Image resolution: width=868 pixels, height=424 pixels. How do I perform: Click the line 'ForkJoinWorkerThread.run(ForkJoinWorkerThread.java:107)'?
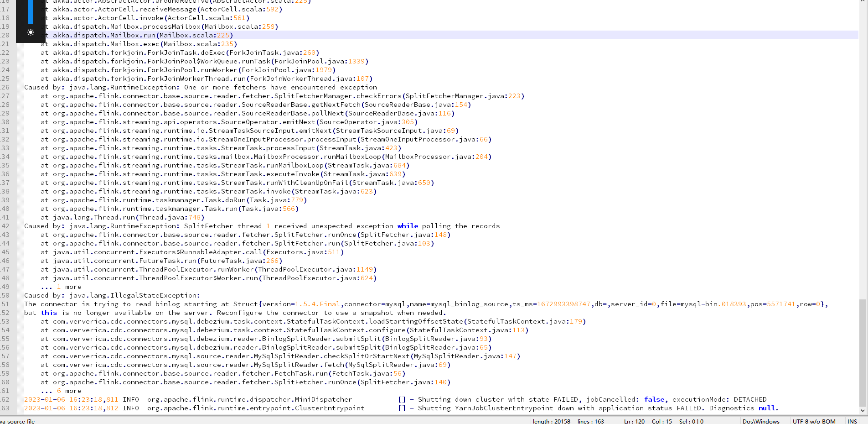pos(207,79)
